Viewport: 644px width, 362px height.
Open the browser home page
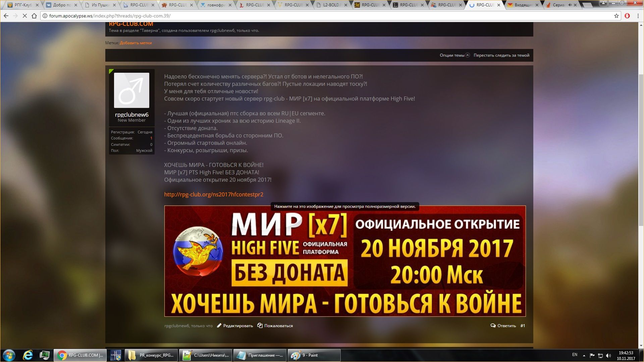(x=34, y=16)
